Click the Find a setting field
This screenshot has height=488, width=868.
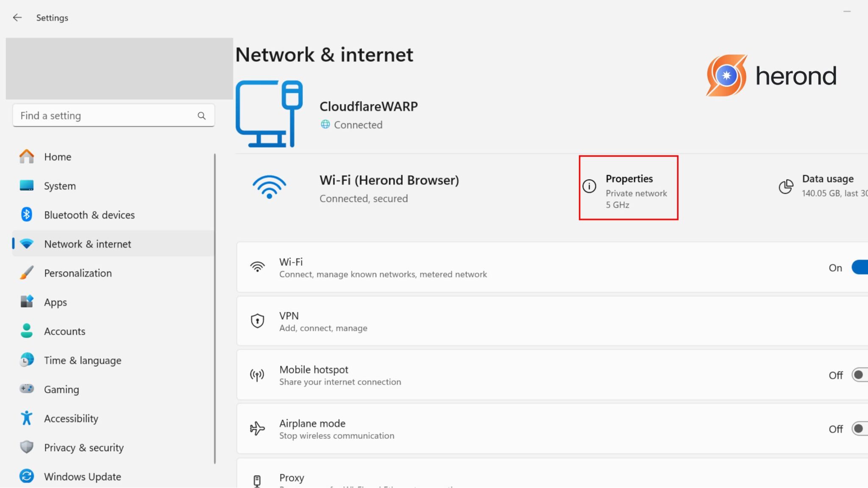[106, 116]
